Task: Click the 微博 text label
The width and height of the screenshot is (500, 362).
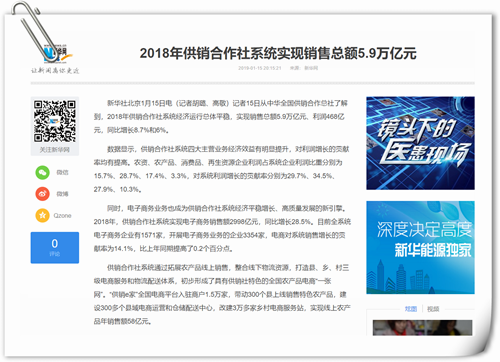Action: 62,194
